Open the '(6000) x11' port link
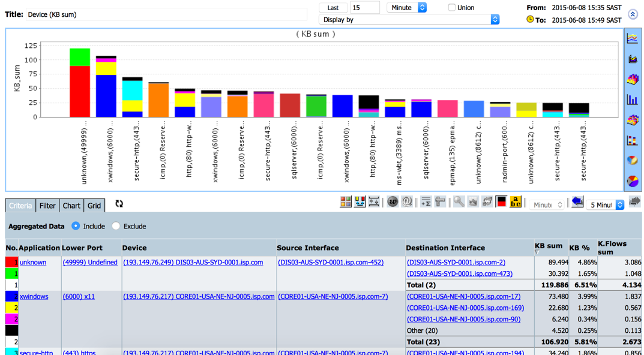 [x=79, y=296]
